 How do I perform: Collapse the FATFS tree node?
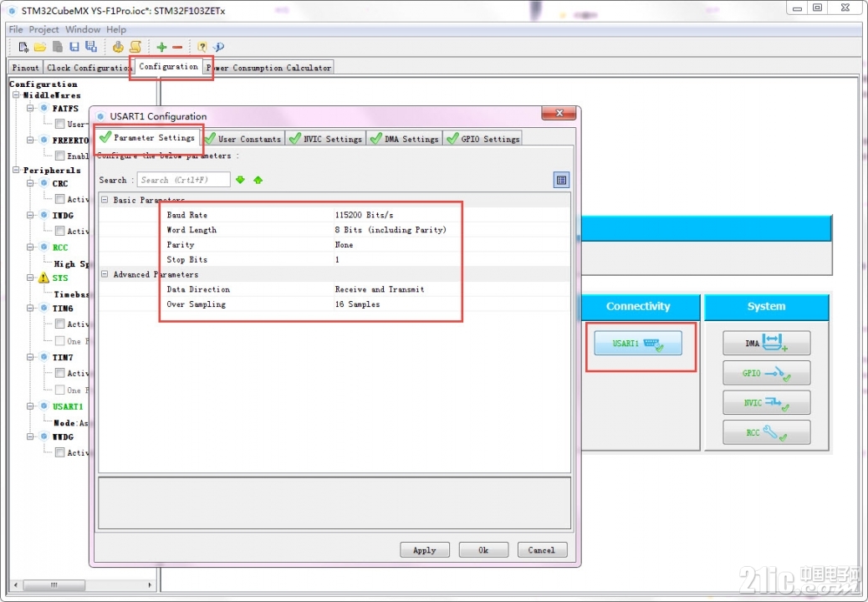[30, 108]
